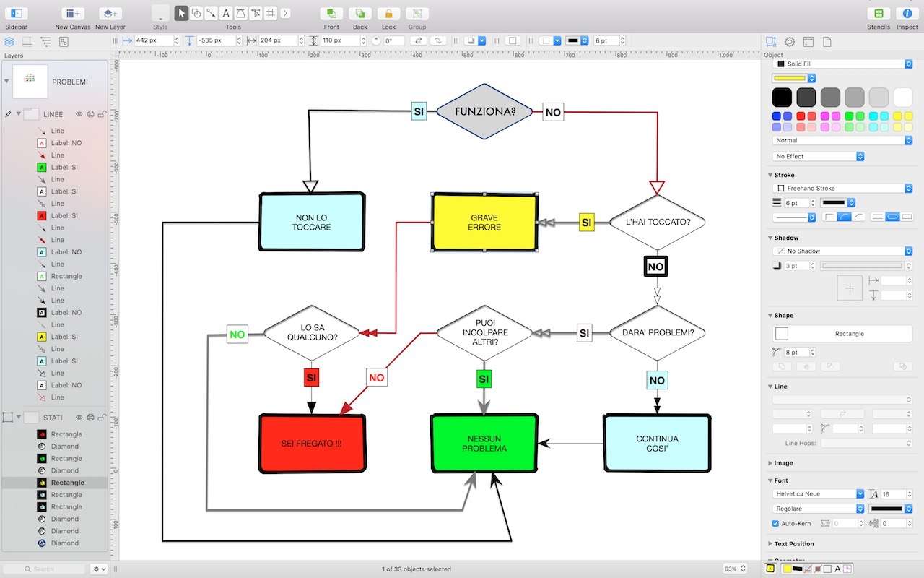
Task: Click the Shape tool icon
Action: click(196, 13)
